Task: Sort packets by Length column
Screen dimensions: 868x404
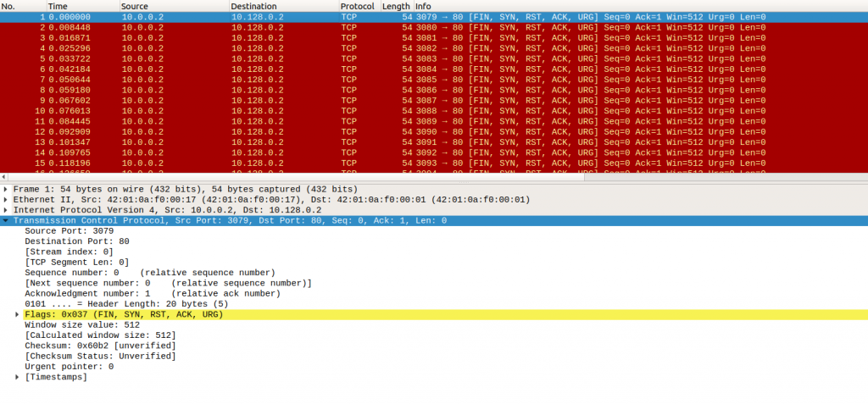Action: coord(395,6)
